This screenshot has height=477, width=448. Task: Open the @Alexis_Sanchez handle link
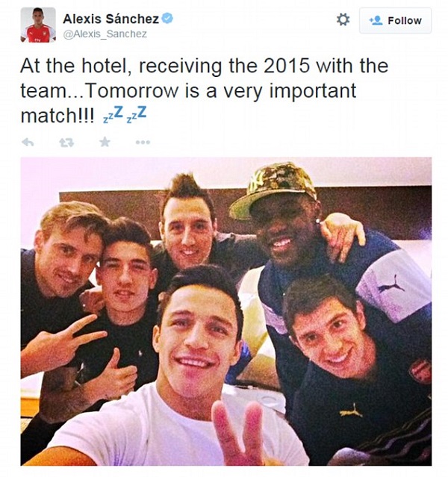click(105, 34)
